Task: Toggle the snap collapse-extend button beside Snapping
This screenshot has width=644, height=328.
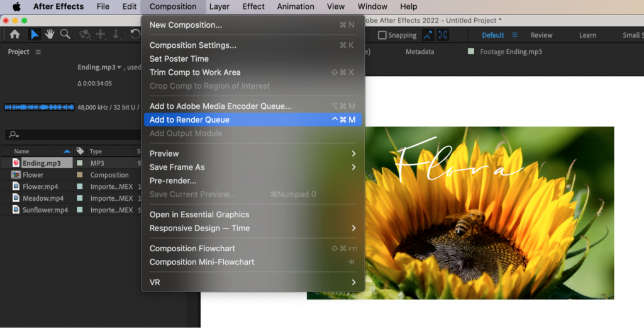Action: 428,35
